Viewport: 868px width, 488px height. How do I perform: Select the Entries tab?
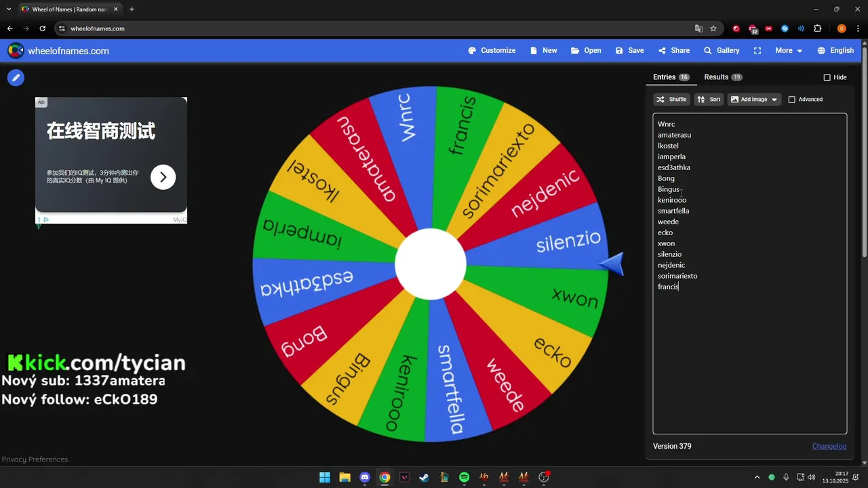[671, 77]
